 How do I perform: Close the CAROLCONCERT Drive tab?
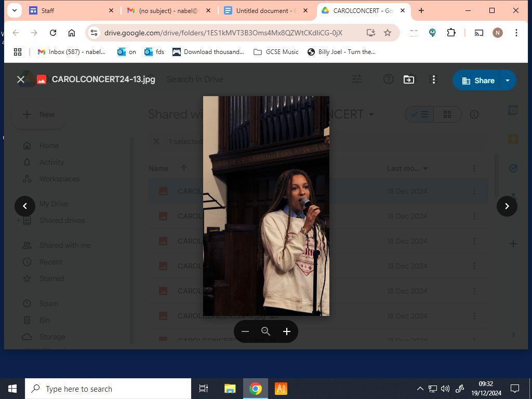pos(403,11)
